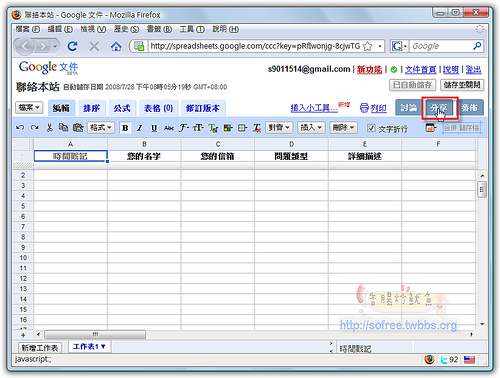Open cell borders icon
This screenshot has height=378, width=500.
click(243, 128)
